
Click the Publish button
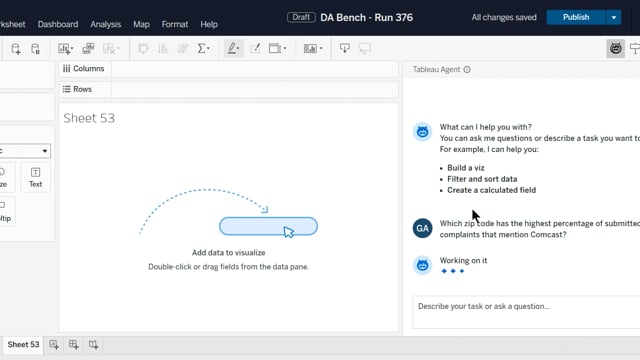(x=576, y=18)
